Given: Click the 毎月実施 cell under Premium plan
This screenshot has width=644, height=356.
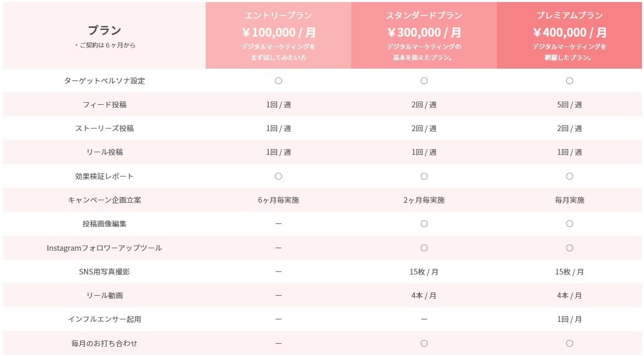Looking at the screenshot, I should [x=569, y=200].
